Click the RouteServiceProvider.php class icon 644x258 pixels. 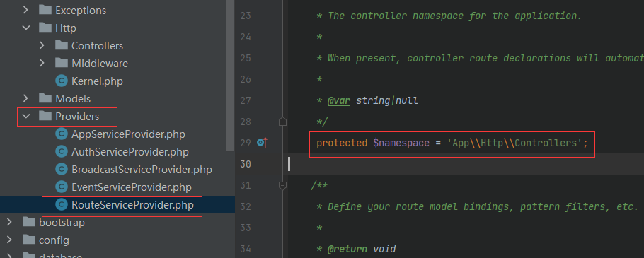(x=61, y=205)
